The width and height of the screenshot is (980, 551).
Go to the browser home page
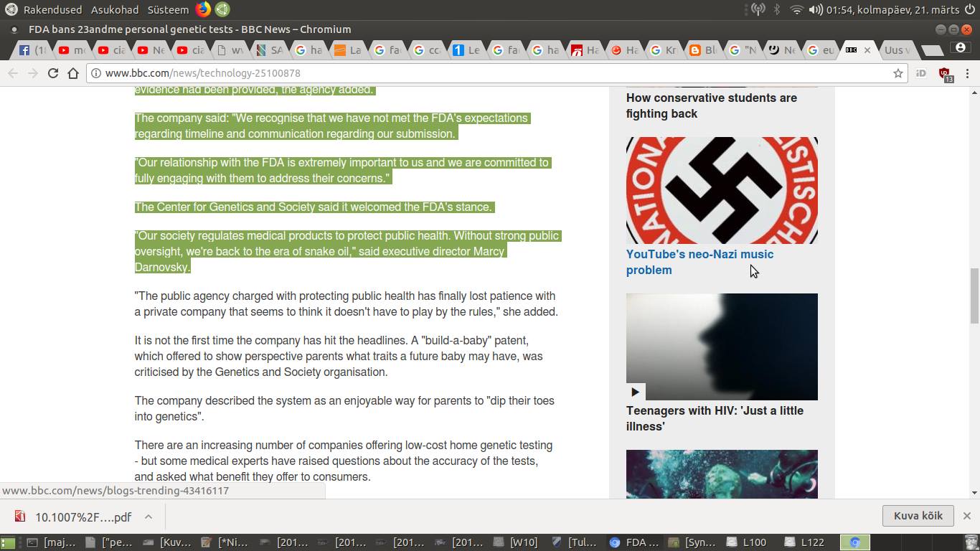click(x=73, y=73)
